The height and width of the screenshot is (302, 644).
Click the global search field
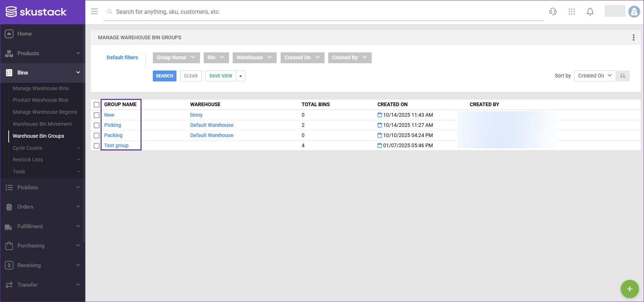323,12
